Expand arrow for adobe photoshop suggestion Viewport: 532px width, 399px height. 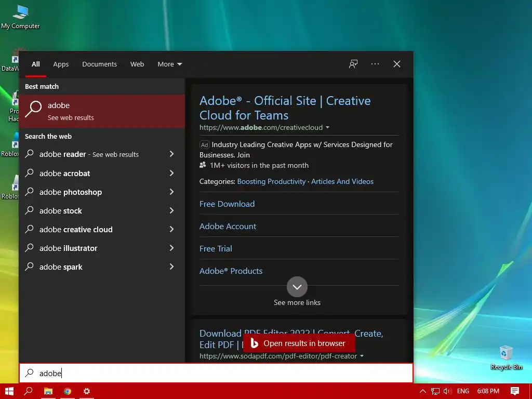(171, 192)
